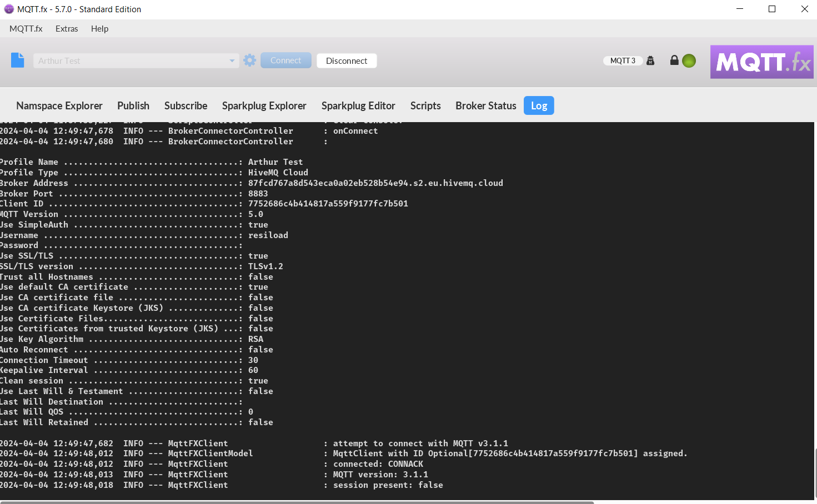This screenshot has height=504, width=817.
Task: Open the Subscribe tab
Action: [x=186, y=105]
